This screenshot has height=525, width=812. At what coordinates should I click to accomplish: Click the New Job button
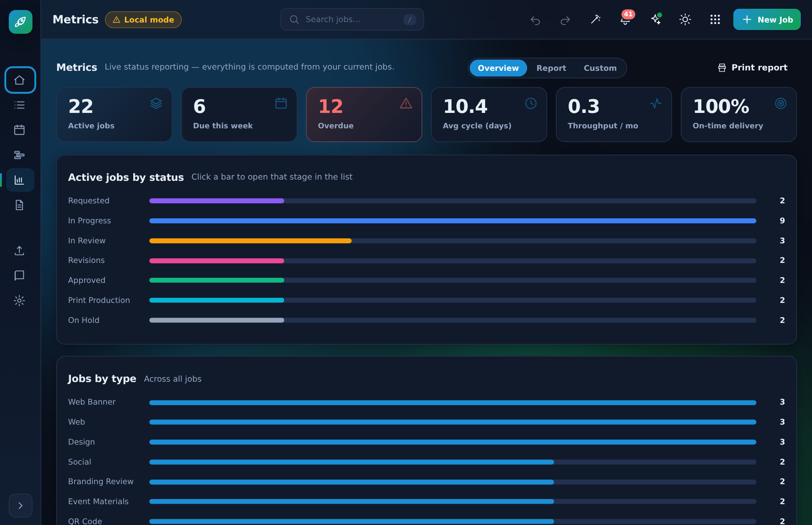pyautogui.click(x=767, y=20)
